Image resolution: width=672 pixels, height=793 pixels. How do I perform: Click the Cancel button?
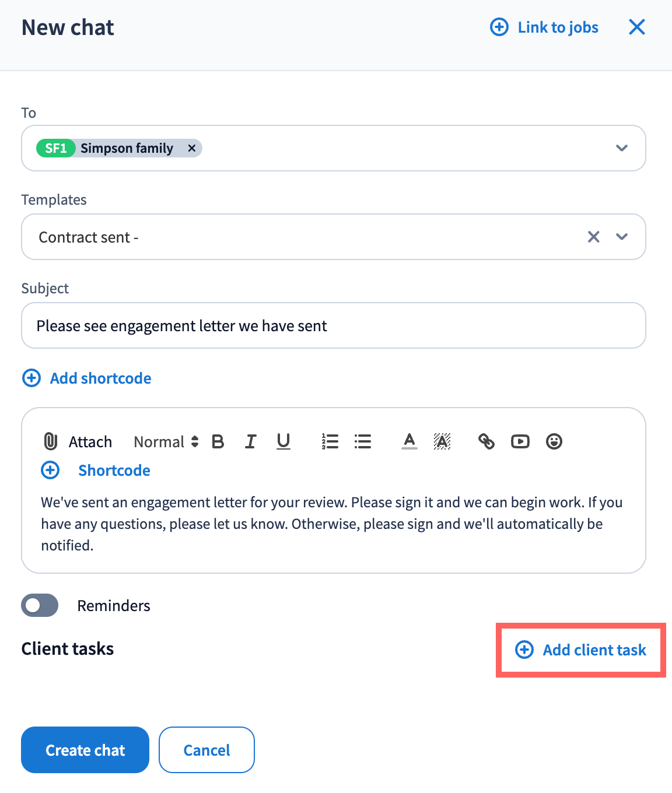206,750
